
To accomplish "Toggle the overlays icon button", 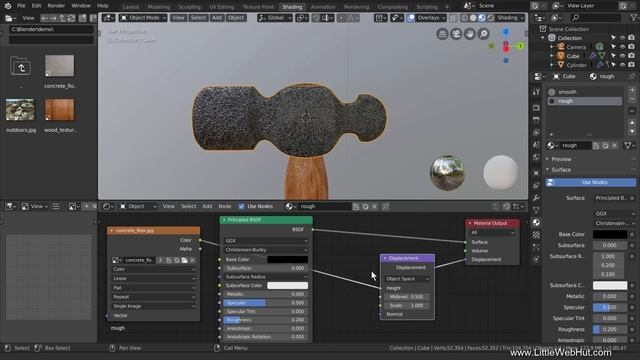I will [x=411, y=18].
